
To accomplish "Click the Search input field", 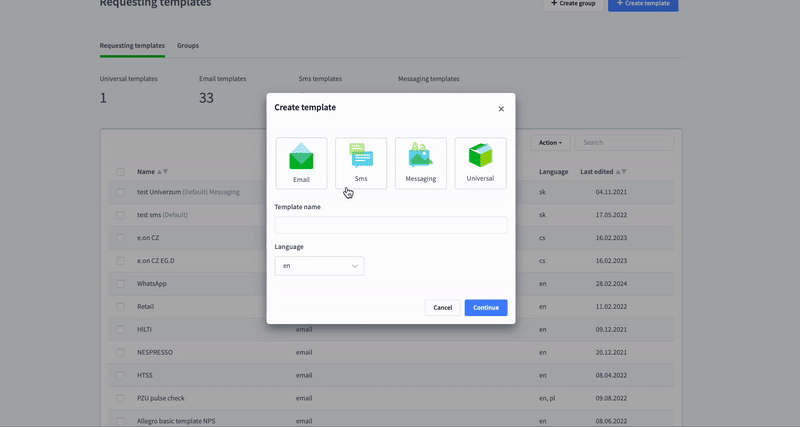I will (x=624, y=143).
